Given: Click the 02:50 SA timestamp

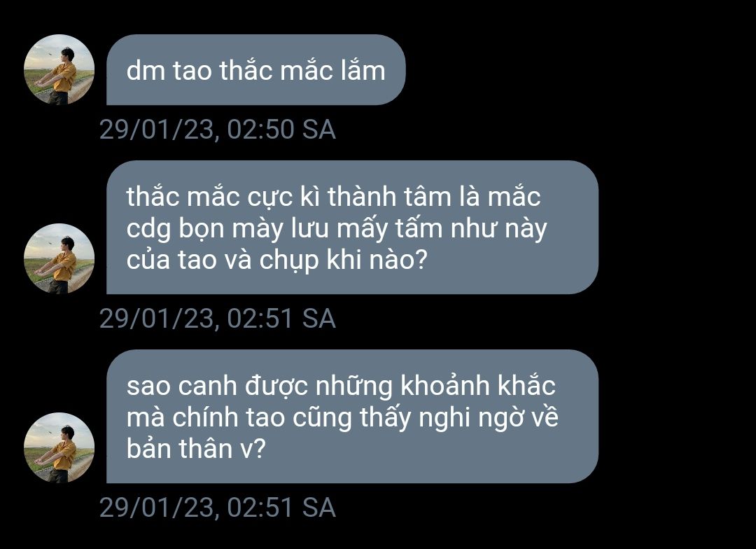Looking at the screenshot, I should [218, 130].
